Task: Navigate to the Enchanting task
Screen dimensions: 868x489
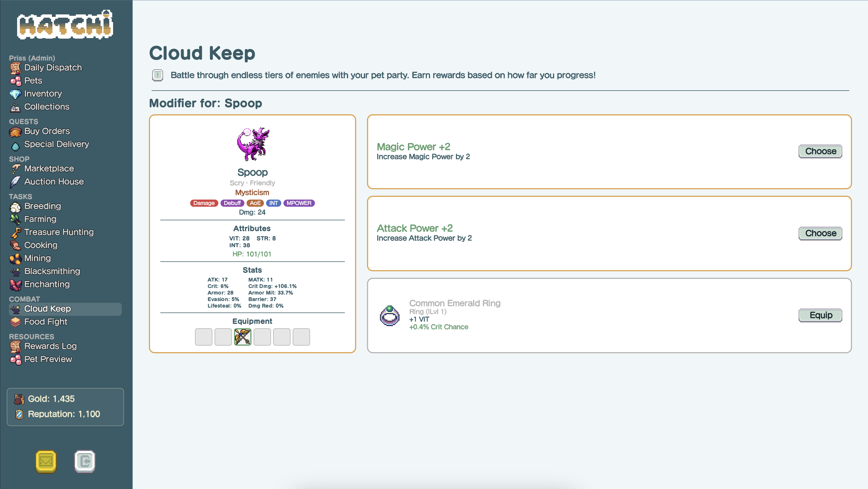Action: (47, 284)
